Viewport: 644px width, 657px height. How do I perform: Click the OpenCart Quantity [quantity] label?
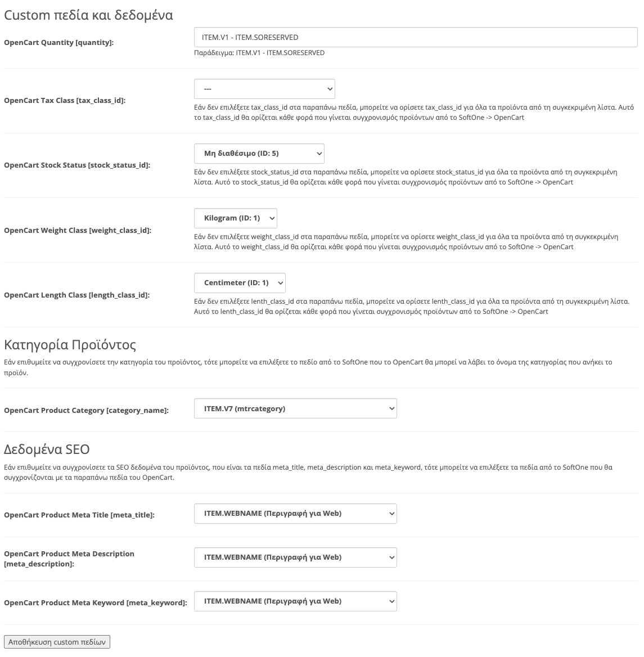coord(58,42)
